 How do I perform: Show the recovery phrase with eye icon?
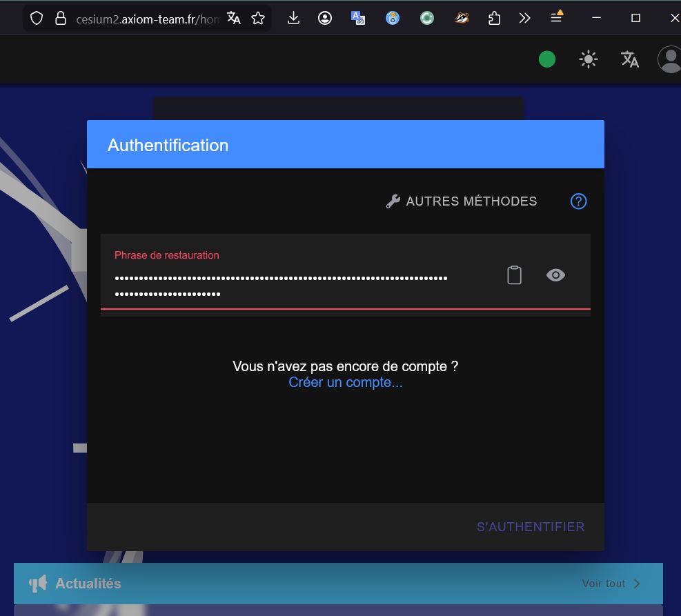[555, 275]
